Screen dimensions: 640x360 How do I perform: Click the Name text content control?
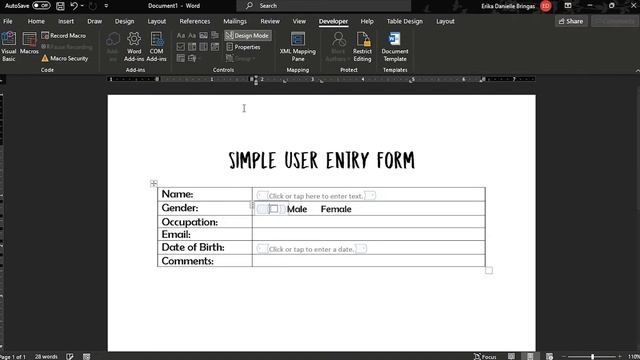[x=316, y=196]
